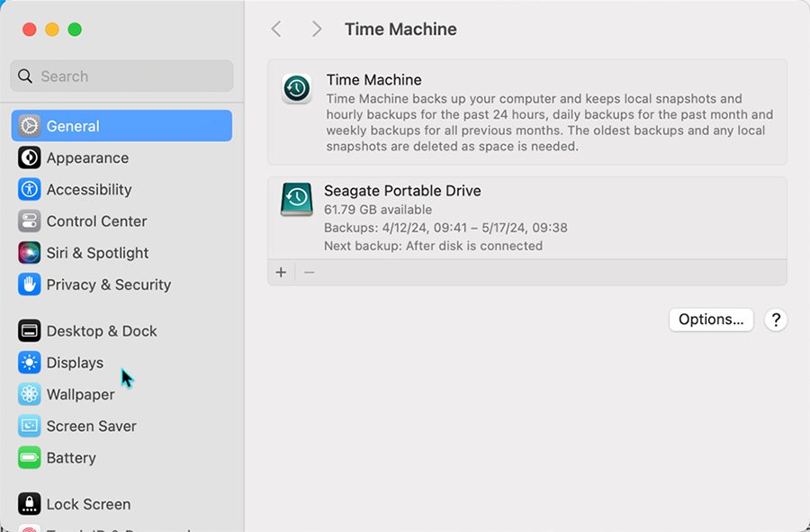Navigate back with the left chevron
810x532 pixels.
(276, 29)
